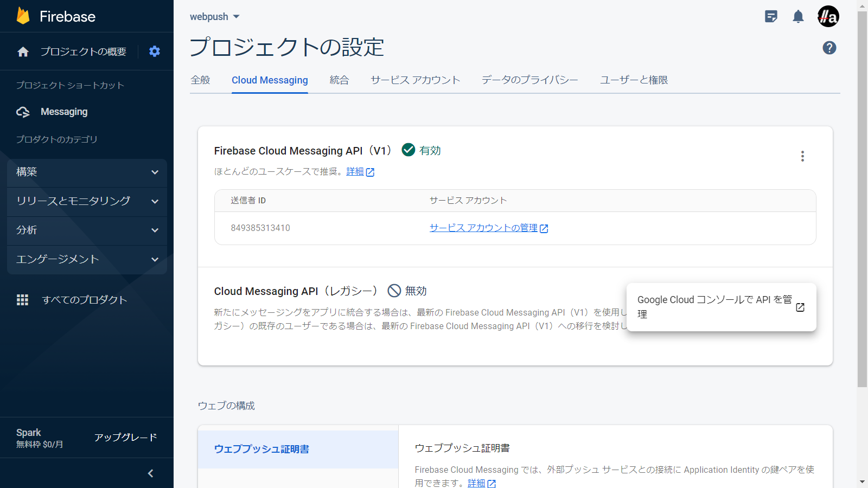
Task: Click the アップグレード button
Action: [125, 438]
